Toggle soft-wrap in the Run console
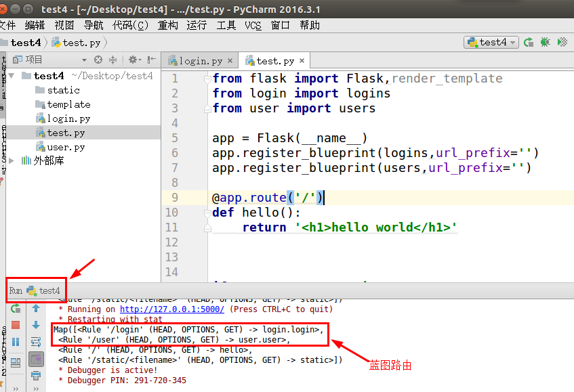 [37, 342]
